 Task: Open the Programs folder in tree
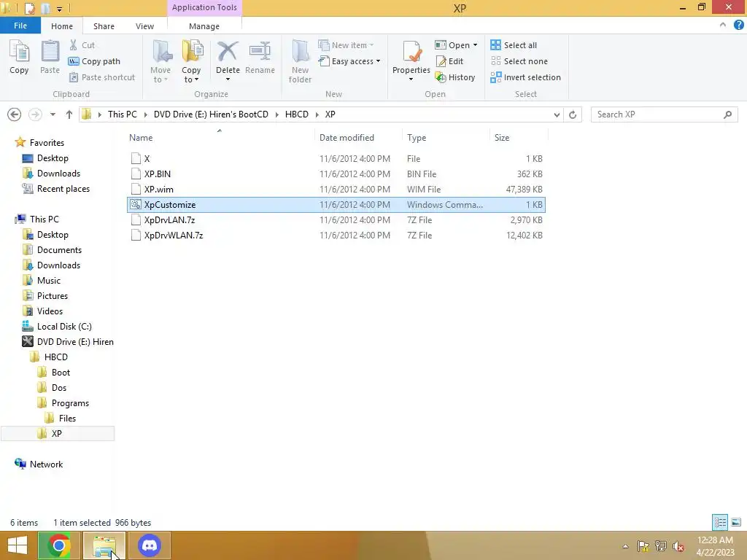[70, 403]
